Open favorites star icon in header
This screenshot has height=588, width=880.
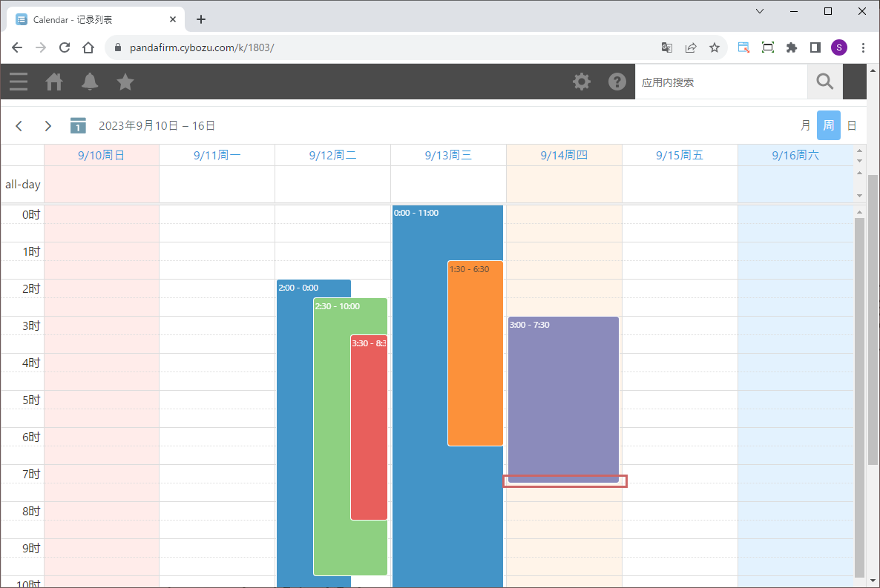pos(125,82)
